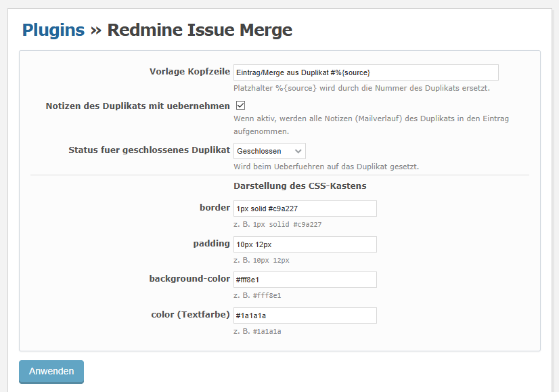Click the hint starting 'Wenn aktiv, werden alle Notizen'
Screen dimensions: 559x392
(x=371, y=125)
